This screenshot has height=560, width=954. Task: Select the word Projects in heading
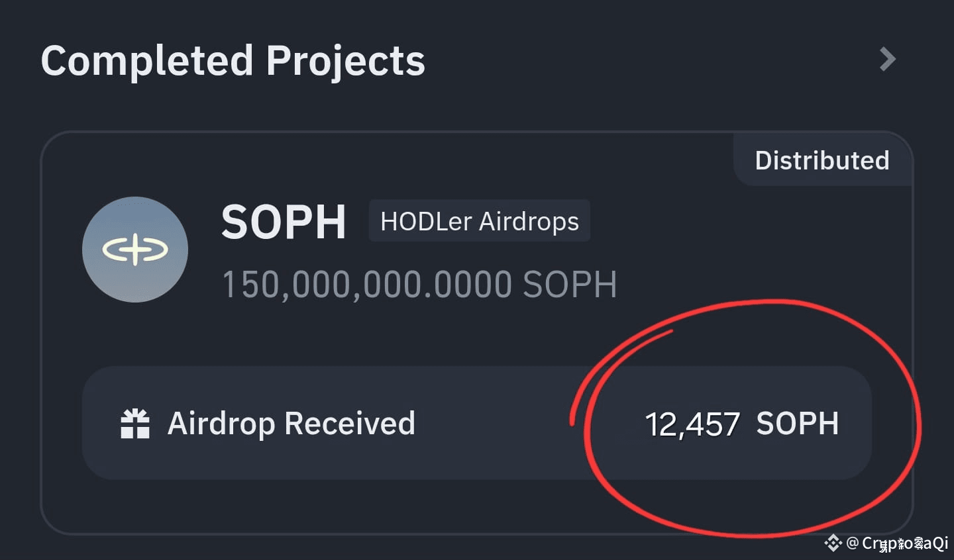pyautogui.click(x=345, y=62)
